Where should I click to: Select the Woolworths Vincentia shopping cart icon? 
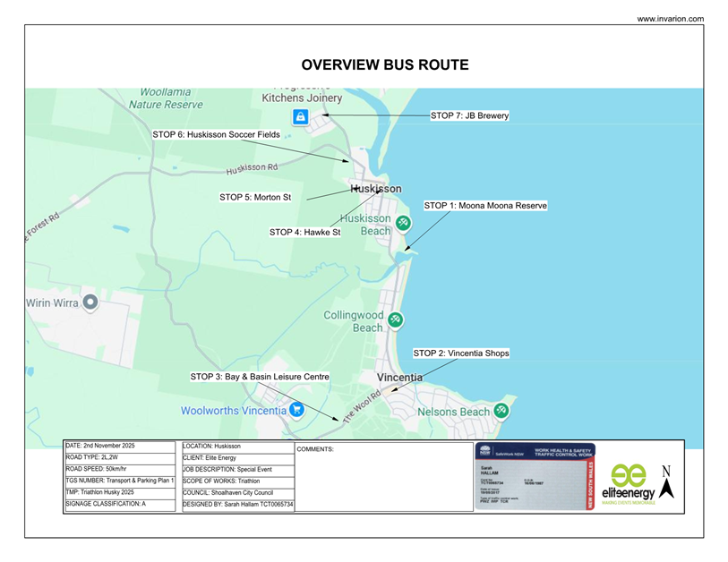(x=295, y=410)
